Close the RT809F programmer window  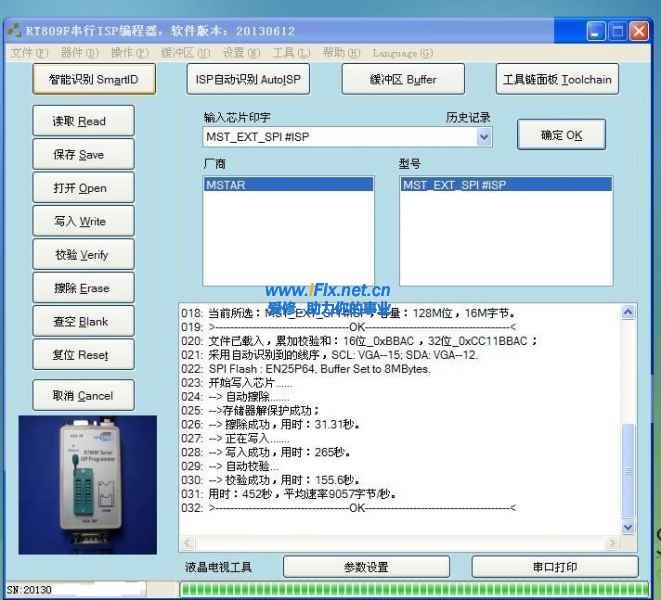coord(639,32)
